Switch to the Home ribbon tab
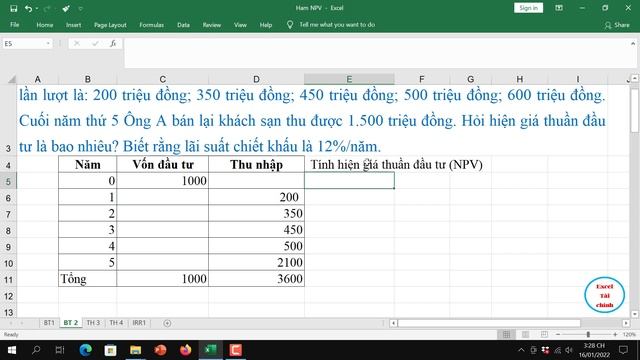This screenshot has width=640, height=360. point(44,25)
